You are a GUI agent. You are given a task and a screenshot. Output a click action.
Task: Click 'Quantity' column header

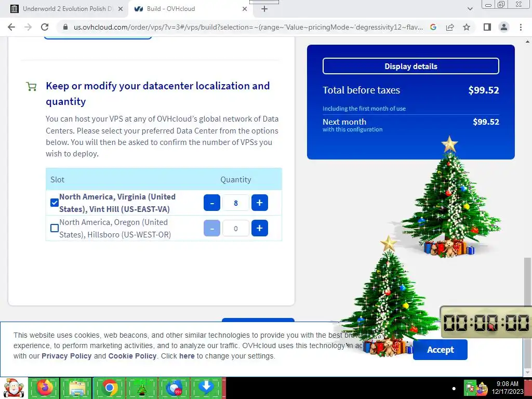pos(236,179)
